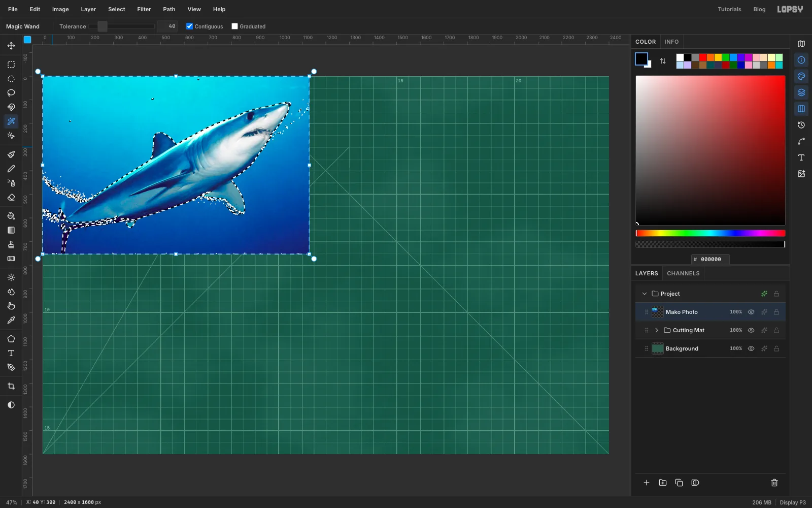The image size is (812, 508).
Task: Lock the Mako Photo layer
Action: pos(776,312)
